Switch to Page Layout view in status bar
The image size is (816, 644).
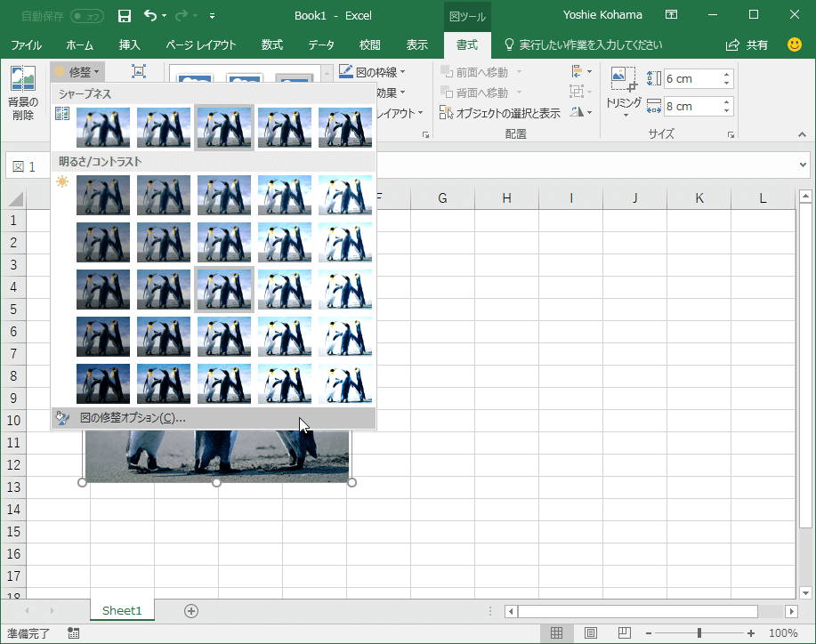[591, 633]
